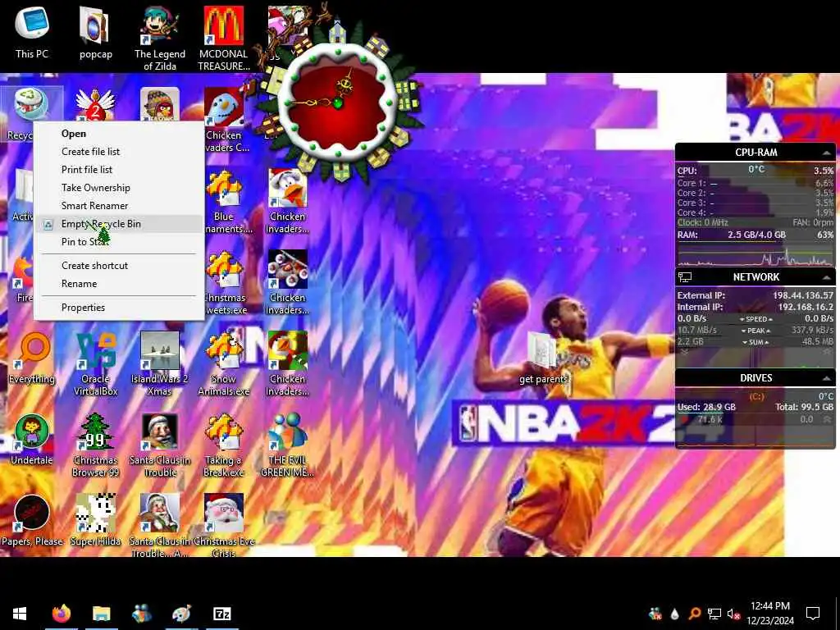The width and height of the screenshot is (840, 630).
Task: Collapse the CPU-RAM widget section
Action: point(826,153)
